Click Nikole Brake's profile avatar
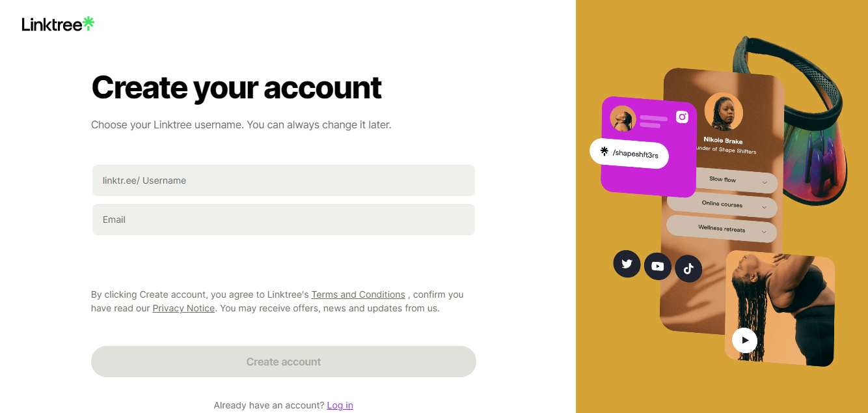 tap(723, 112)
